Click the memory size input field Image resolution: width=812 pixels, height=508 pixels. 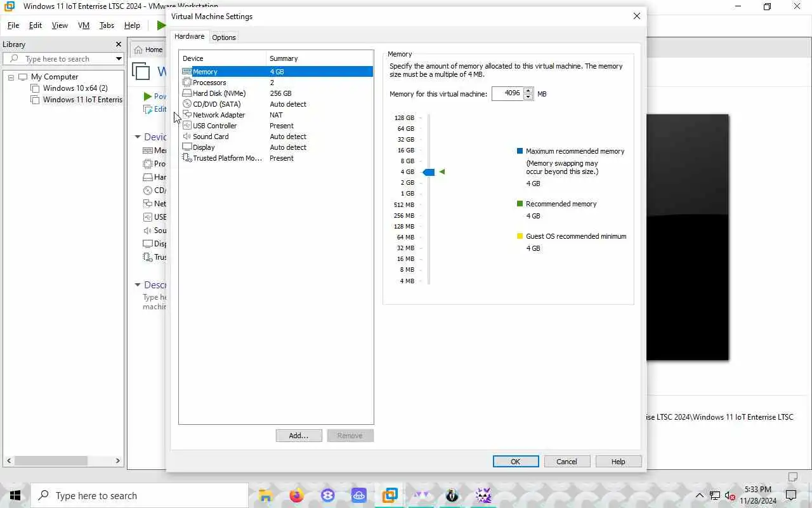[507, 93]
